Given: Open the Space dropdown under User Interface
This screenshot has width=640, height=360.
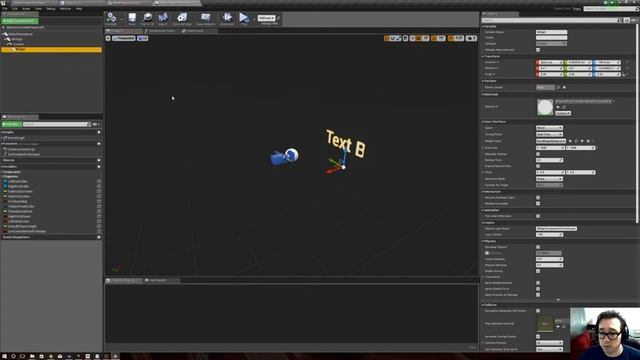Looking at the screenshot, I should click(x=549, y=128).
